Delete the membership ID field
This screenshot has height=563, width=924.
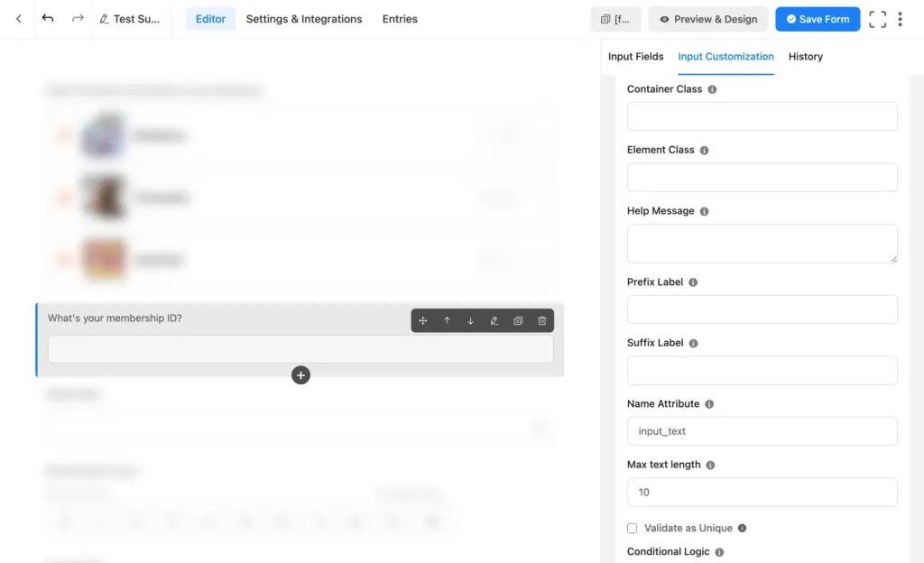542,321
